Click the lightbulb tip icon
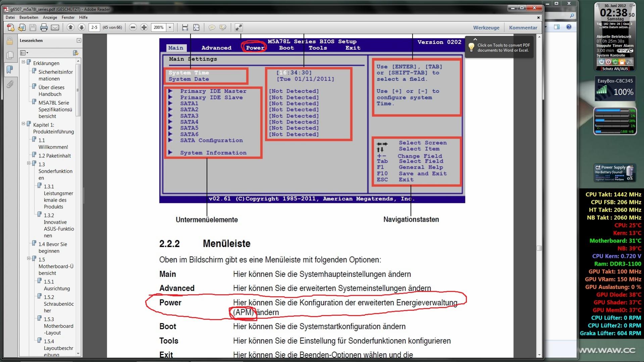The width and height of the screenshot is (644, 362). tap(472, 47)
